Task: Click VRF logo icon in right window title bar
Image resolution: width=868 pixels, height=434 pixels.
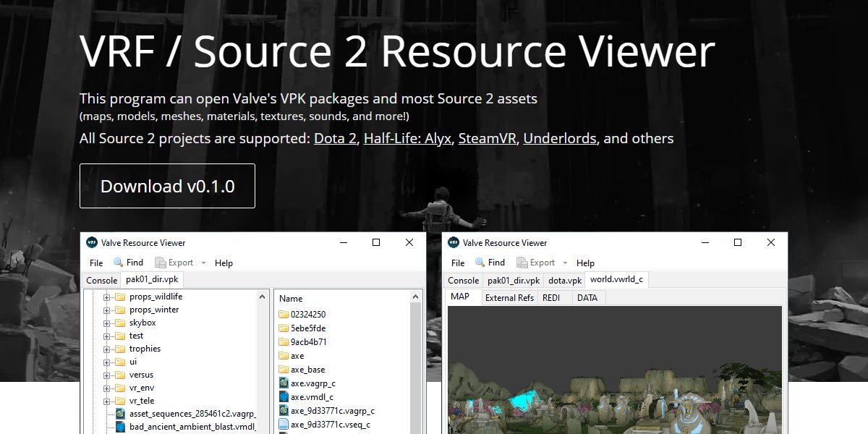Action: tap(454, 242)
